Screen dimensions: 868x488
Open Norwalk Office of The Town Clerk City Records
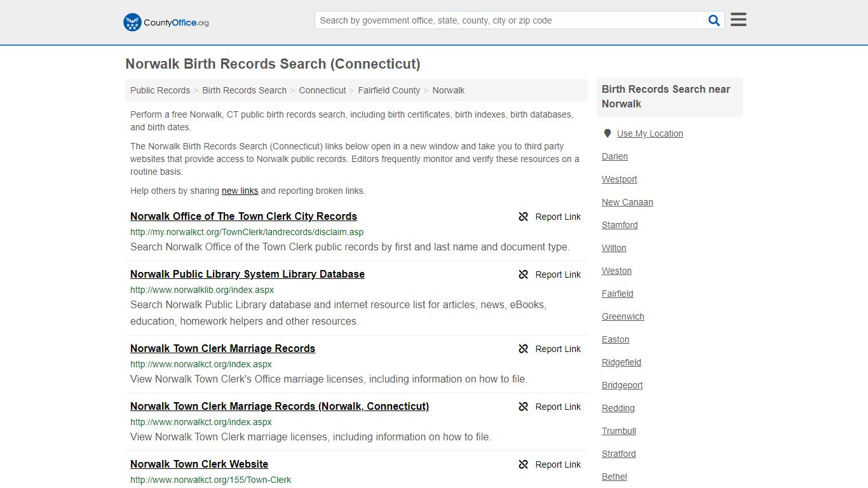point(243,216)
